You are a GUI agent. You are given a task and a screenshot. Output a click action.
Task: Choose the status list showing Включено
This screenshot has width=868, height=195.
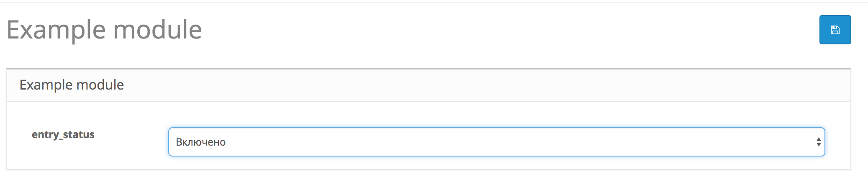(x=496, y=142)
